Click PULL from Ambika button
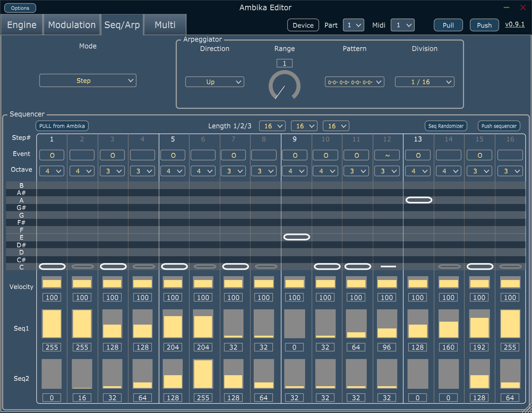This screenshot has height=413, width=532. click(62, 126)
